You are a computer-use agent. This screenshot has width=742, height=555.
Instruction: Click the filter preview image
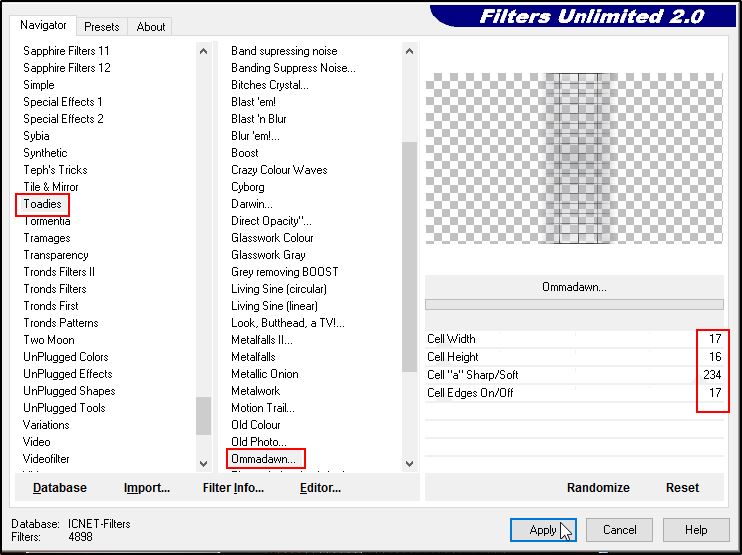(574, 157)
